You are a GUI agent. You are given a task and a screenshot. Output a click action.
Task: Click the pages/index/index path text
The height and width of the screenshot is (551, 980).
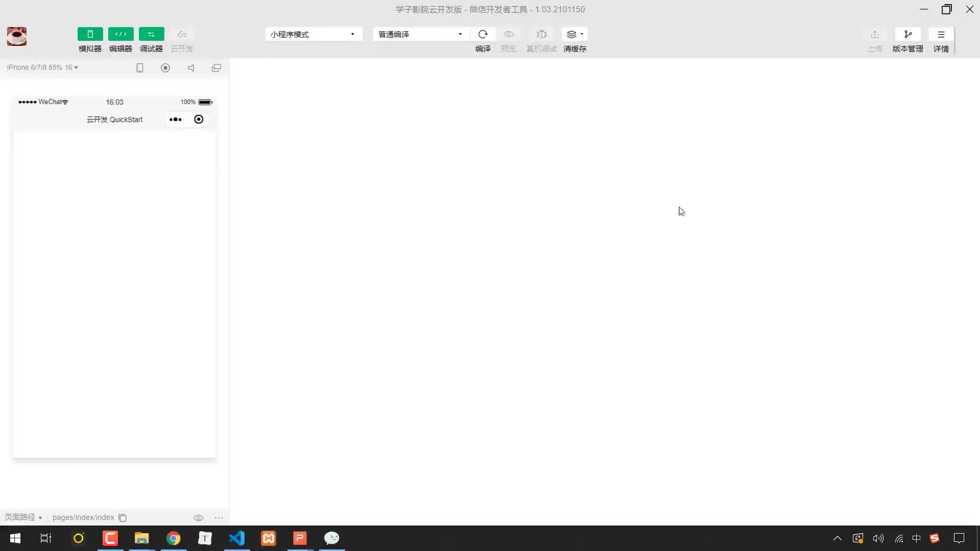(x=83, y=517)
